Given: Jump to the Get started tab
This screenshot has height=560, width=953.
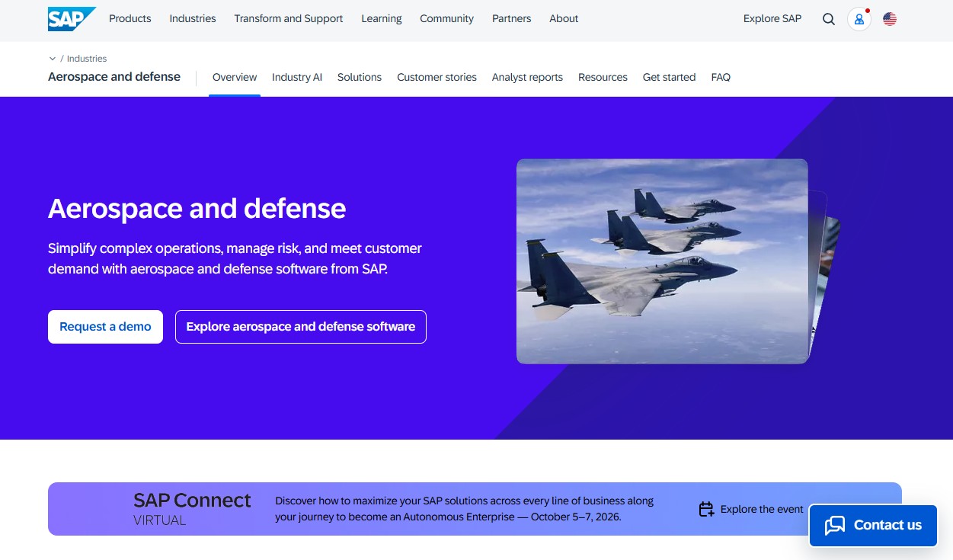Looking at the screenshot, I should (x=669, y=77).
